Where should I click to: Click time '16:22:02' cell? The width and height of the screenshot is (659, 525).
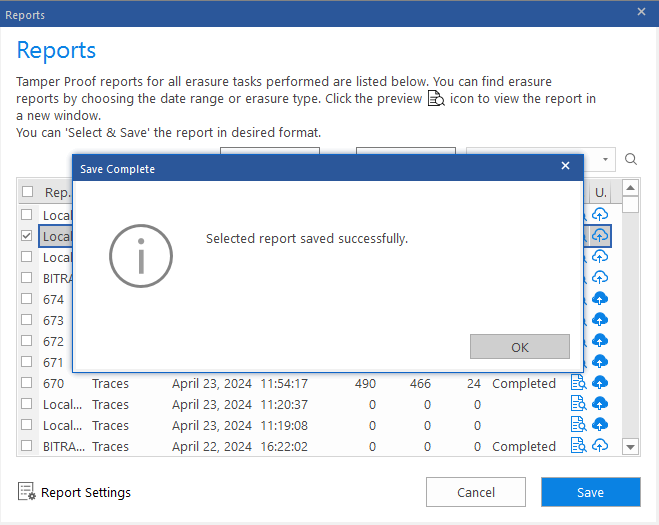284,446
